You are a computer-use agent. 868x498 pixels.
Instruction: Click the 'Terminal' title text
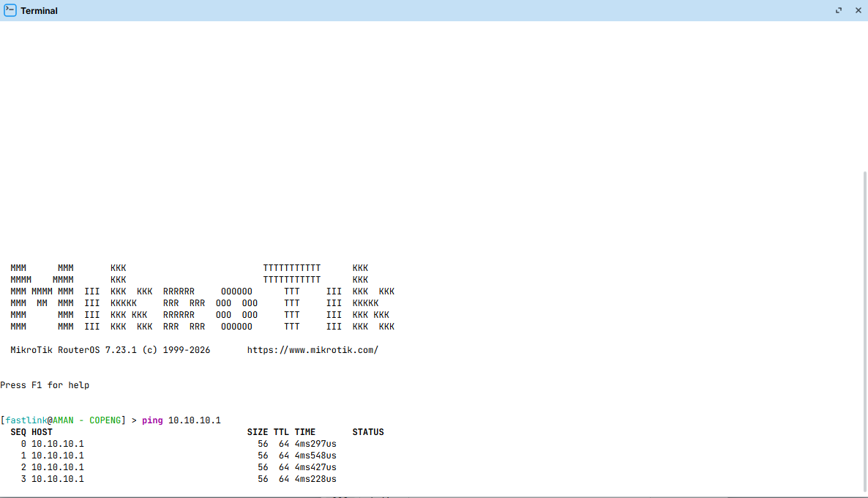point(40,10)
